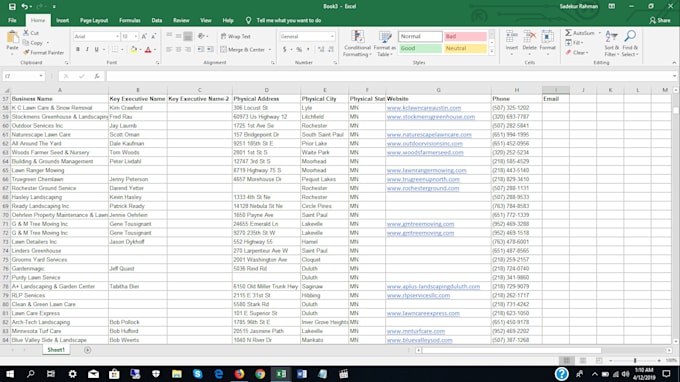Switch to the Data tab
Screen dimensions: 680x382
[x=157, y=20]
